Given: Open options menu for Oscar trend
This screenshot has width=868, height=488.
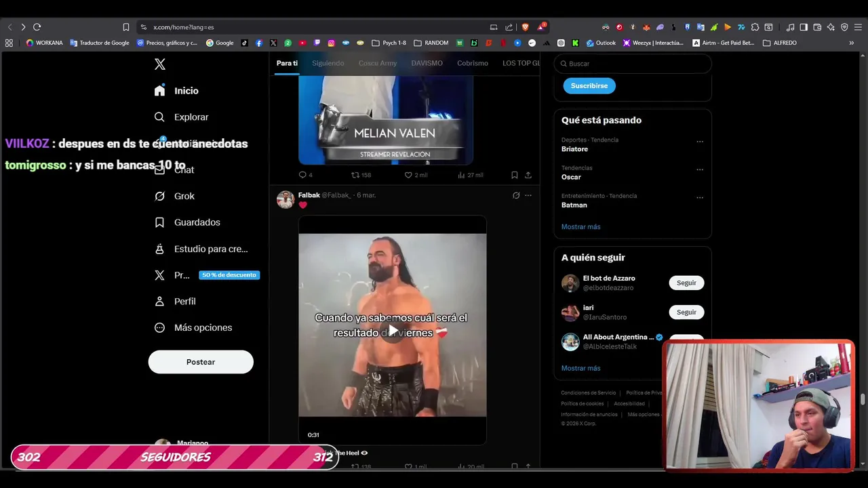Looking at the screenshot, I should pos(700,169).
